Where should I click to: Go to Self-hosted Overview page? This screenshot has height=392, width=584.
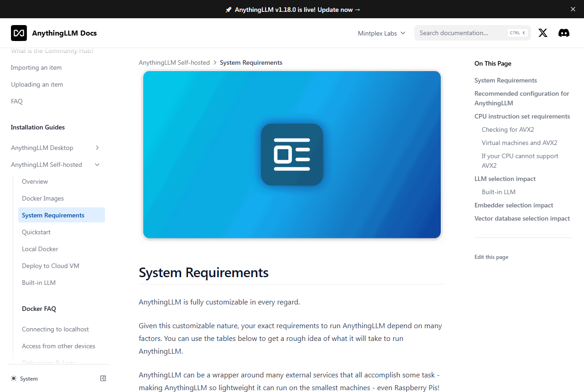[35, 181]
